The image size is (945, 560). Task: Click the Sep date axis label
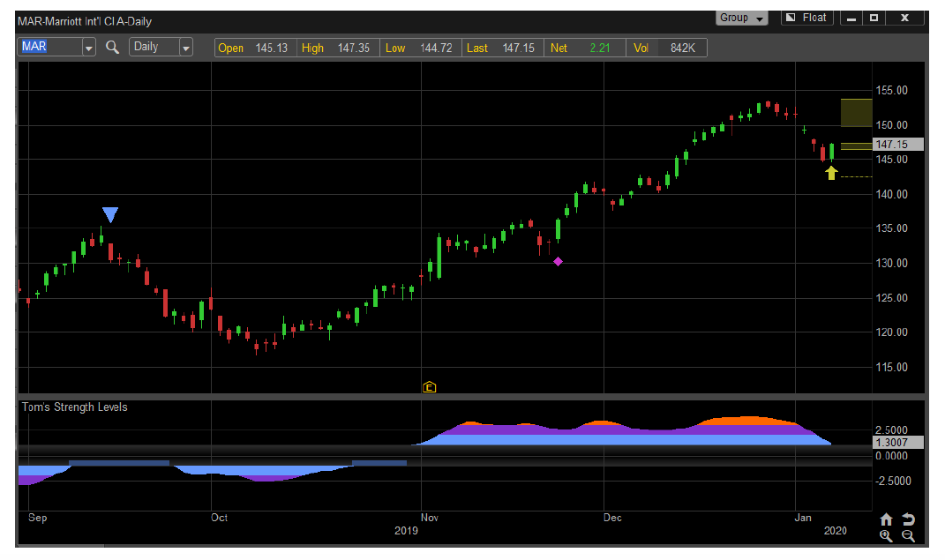pyautogui.click(x=37, y=518)
